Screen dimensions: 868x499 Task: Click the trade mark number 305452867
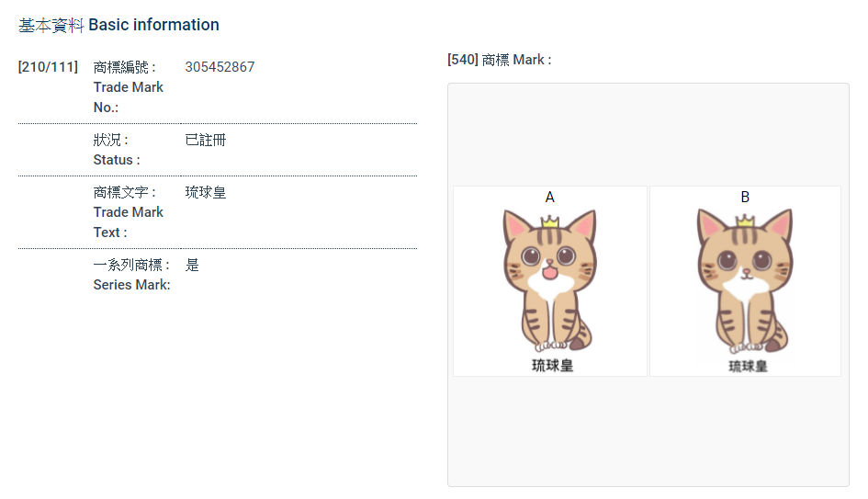coord(220,67)
